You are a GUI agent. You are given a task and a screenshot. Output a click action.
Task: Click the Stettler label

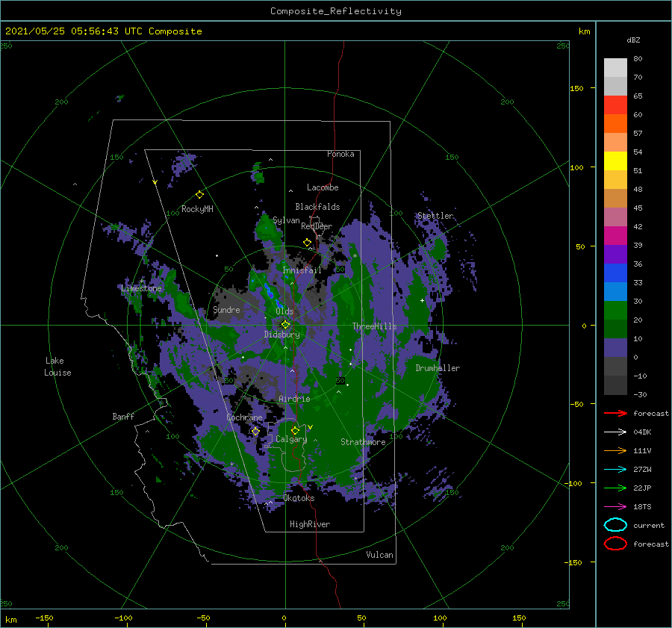pyautogui.click(x=435, y=216)
